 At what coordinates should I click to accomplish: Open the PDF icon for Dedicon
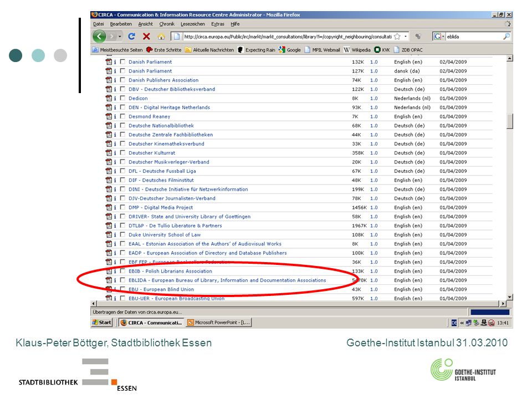(109, 99)
